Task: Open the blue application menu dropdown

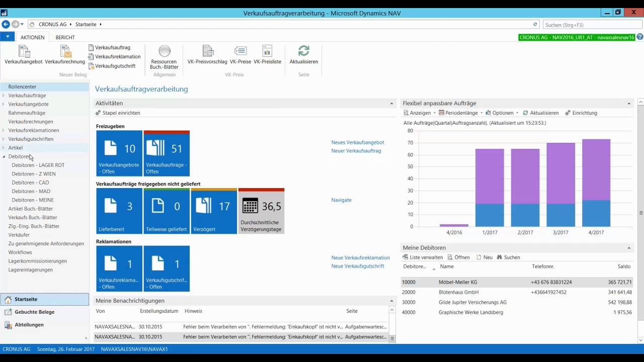Action: tap(8, 37)
